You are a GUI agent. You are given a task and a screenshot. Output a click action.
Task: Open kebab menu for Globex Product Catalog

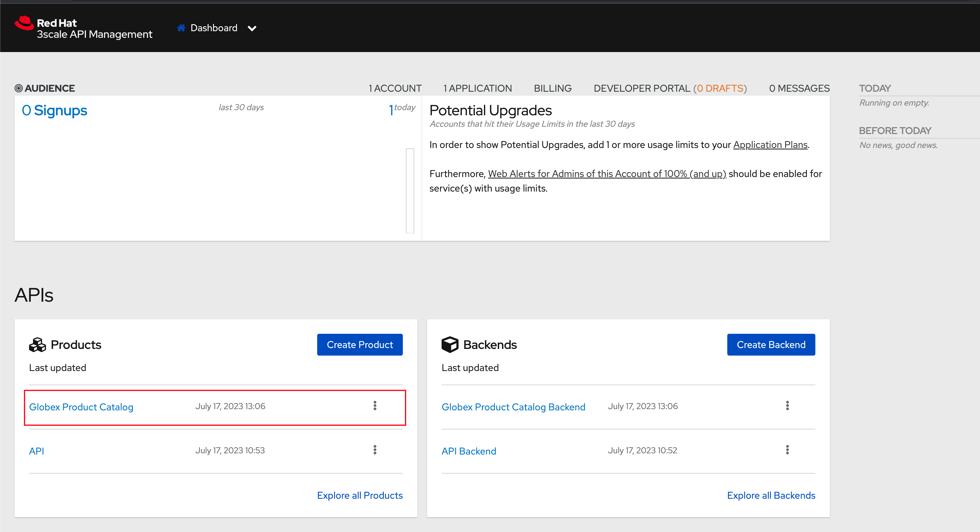pyautogui.click(x=375, y=406)
